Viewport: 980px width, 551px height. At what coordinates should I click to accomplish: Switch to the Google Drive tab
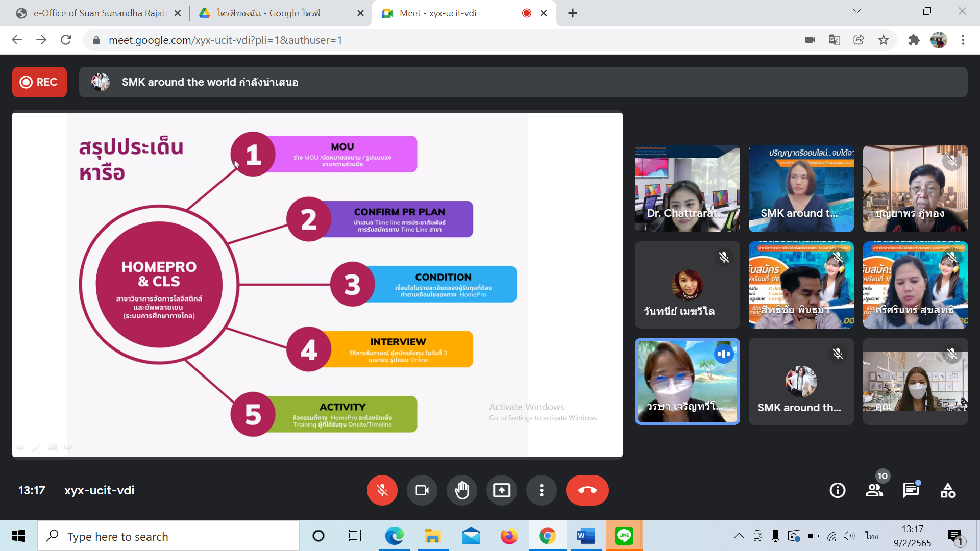(268, 13)
